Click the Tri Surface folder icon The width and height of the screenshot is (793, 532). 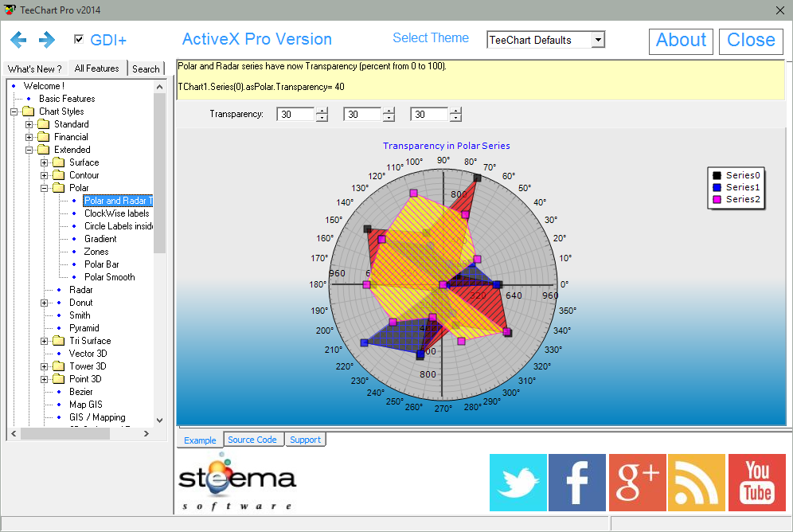pos(59,341)
